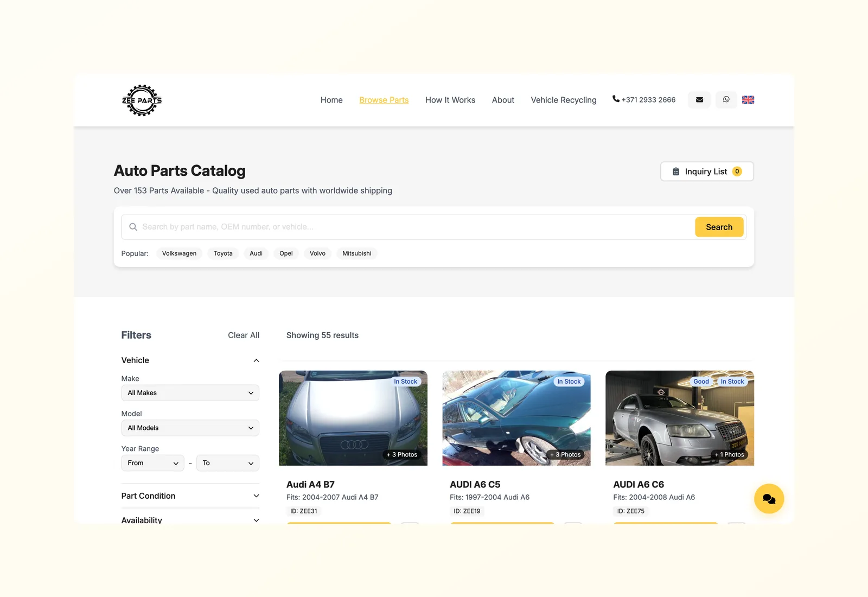Click + 3 Photos badge on Audi A4 B7
The width and height of the screenshot is (868, 597).
[x=402, y=455]
